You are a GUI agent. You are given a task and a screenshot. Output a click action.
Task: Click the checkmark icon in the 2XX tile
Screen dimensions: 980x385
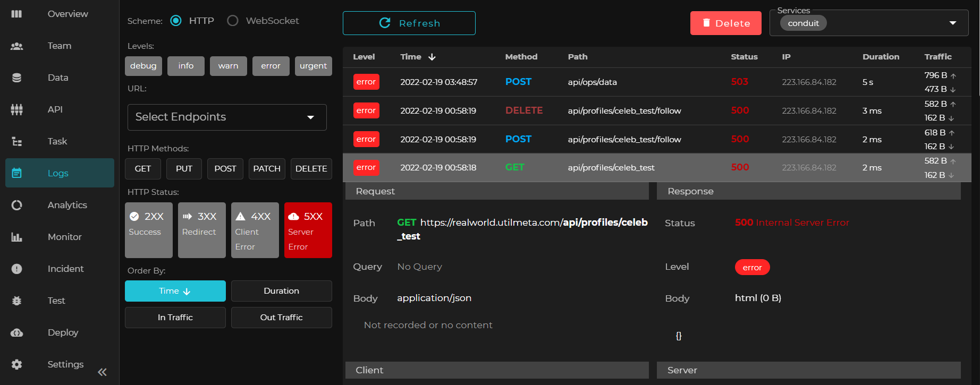tap(134, 216)
